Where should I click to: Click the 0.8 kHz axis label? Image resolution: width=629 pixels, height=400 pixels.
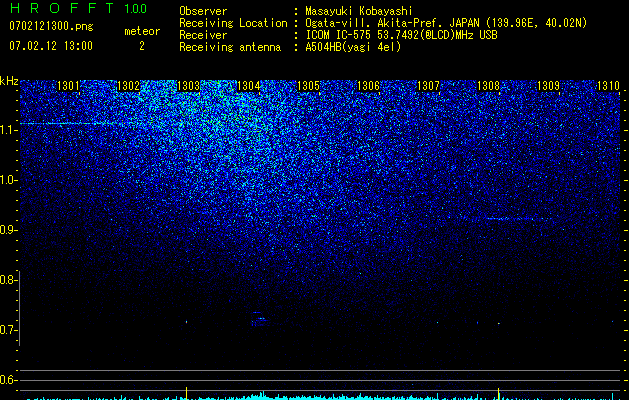tap(7, 280)
